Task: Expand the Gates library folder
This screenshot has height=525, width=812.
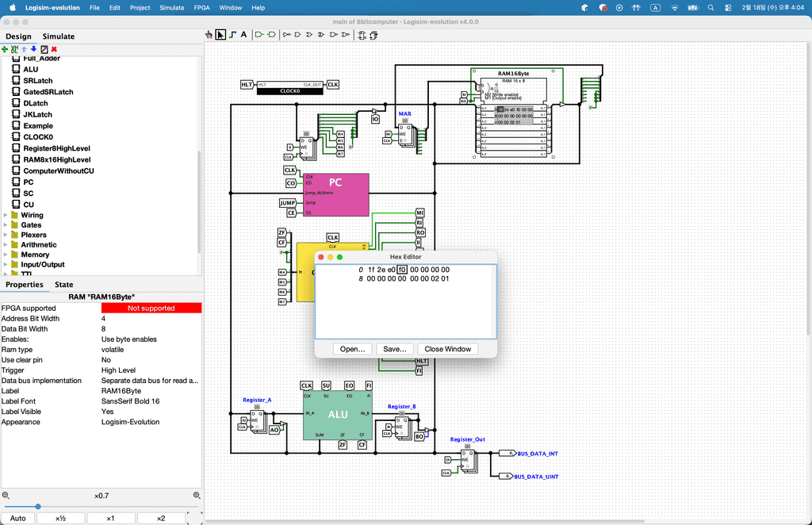Action: 6,225
